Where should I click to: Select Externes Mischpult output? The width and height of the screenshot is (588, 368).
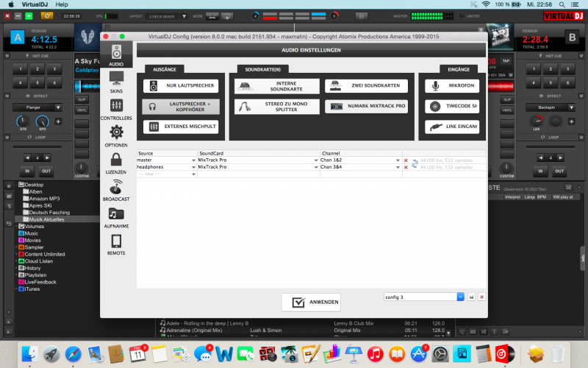(x=181, y=127)
